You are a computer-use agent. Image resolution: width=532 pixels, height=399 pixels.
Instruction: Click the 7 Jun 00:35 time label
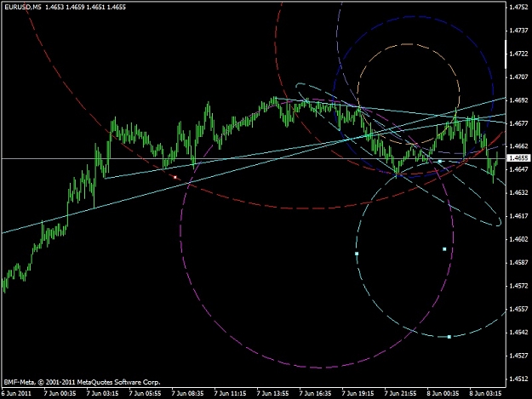[x=60, y=394]
